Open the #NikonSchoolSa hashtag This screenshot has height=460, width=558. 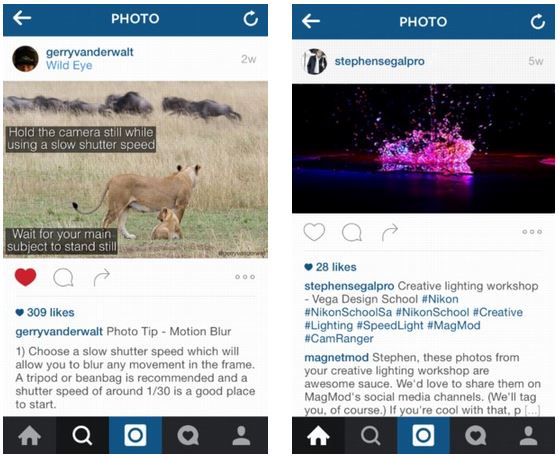(348, 312)
